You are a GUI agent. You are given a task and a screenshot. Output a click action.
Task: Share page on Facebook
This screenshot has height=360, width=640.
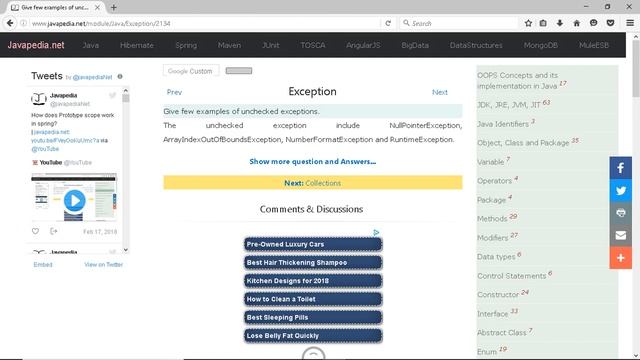(x=620, y=168)
